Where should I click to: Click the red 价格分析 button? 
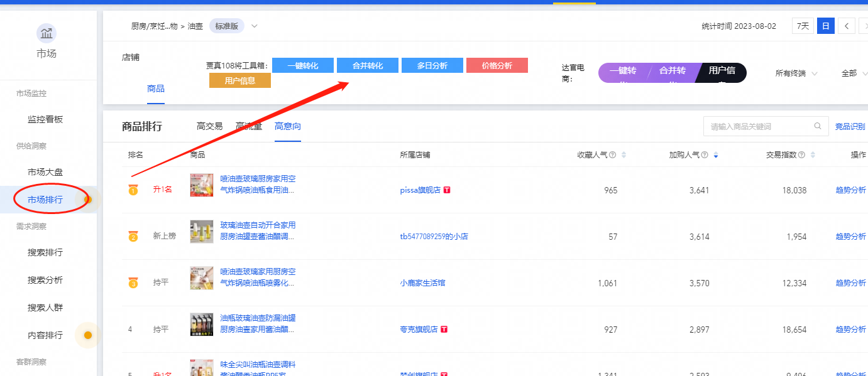tap(497, 65)
